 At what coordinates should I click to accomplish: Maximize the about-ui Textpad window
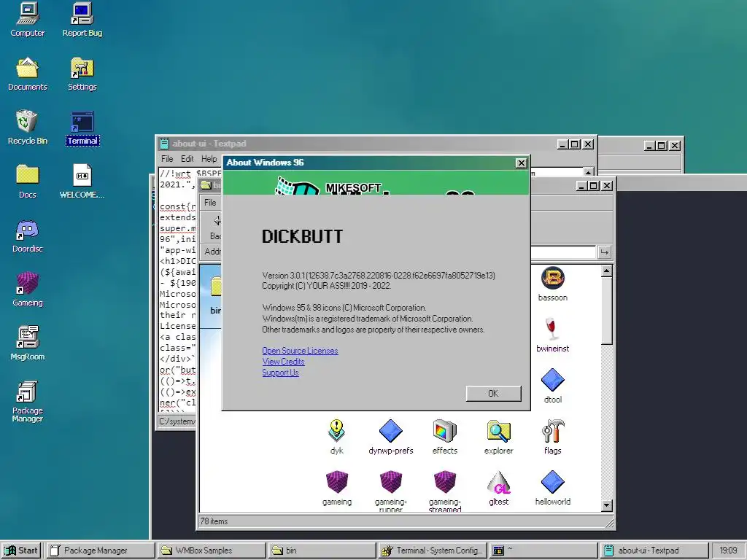tap(575, 144)
